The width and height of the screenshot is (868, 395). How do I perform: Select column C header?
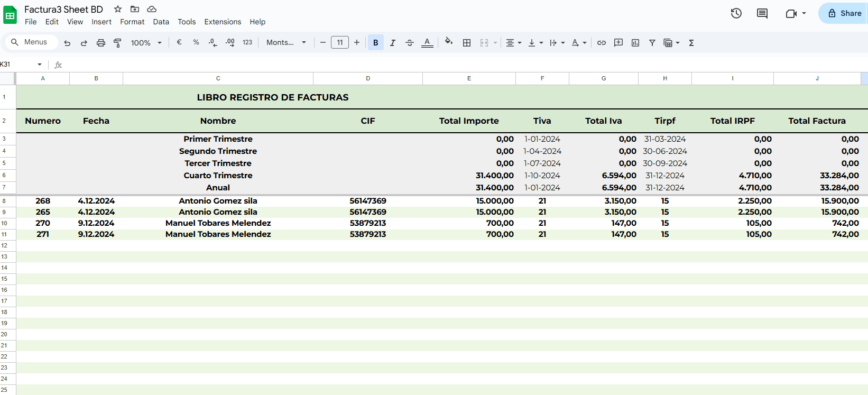(218, 78)
